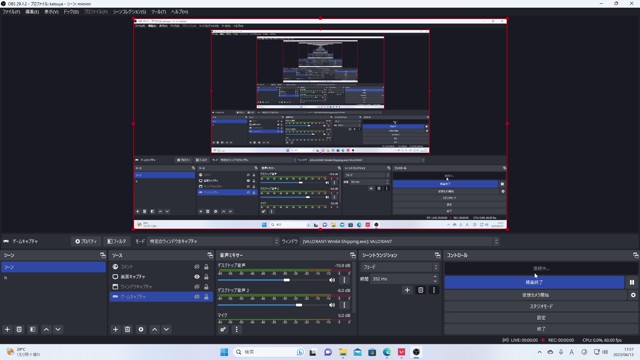Viewport: 640px width, 360px height.
Task: Open the ヘルプ menu
Action: pyautogui.click(x=180, y=12)
